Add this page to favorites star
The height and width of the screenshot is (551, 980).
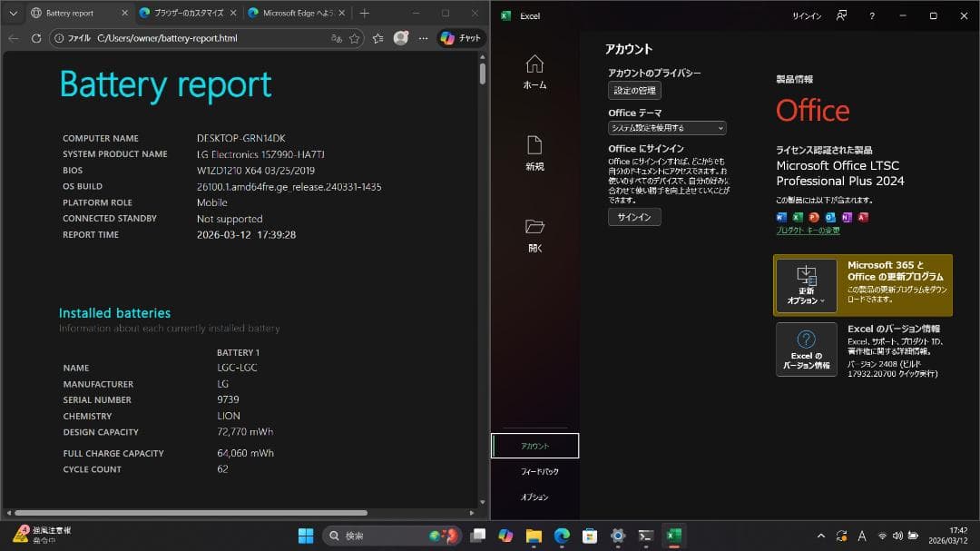[x=355, y=39]
